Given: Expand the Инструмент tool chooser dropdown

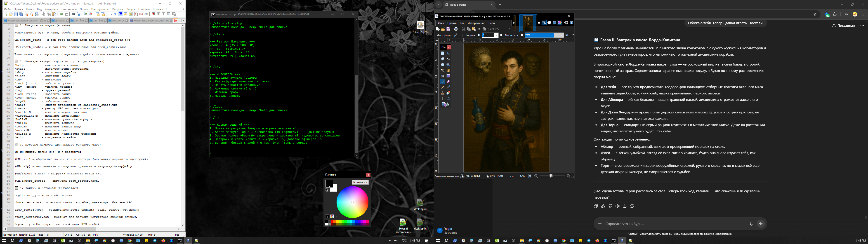Looking at the screenshot, I should pos(459,35).
